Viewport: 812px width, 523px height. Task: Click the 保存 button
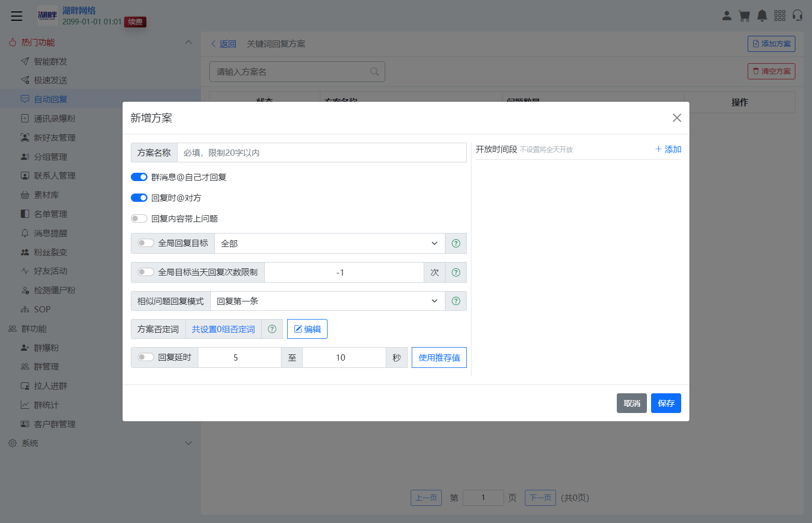click(666, 403)
